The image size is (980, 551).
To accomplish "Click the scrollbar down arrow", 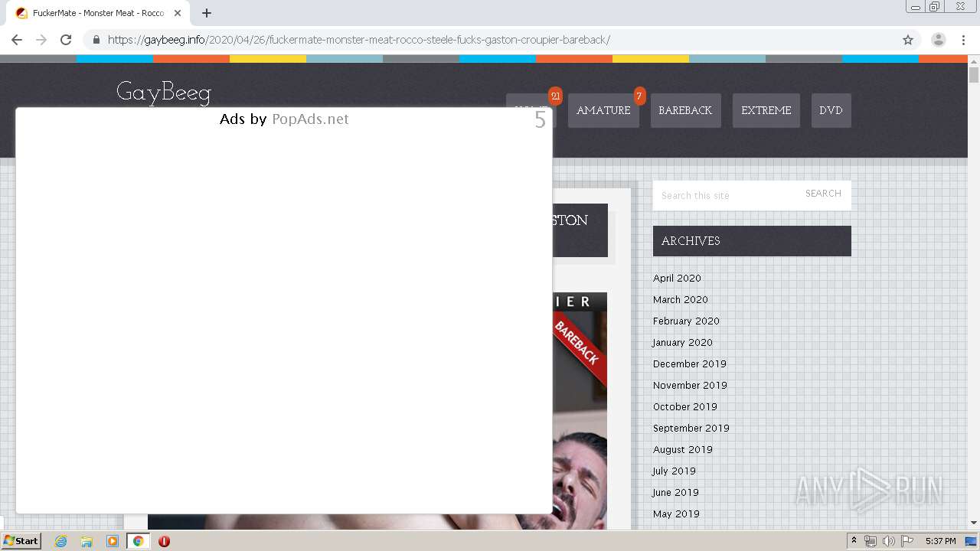I will [x=974, y=523].
